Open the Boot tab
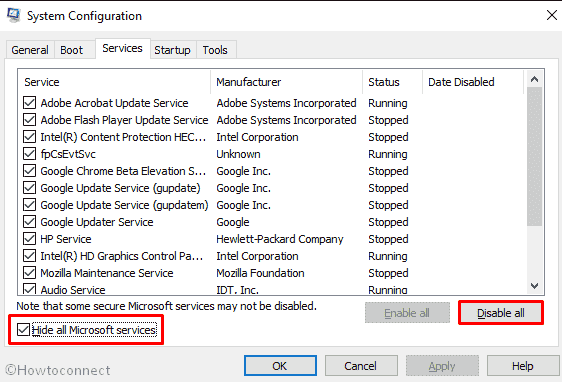 [72, 50]
